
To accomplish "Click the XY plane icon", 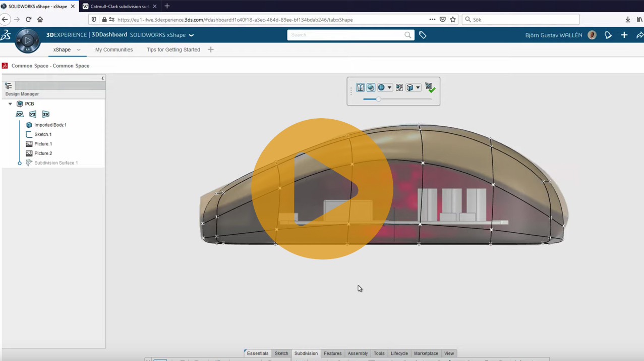I will tap(20, 114).
